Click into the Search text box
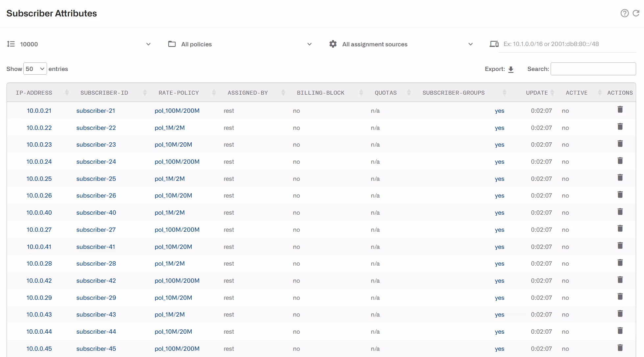This screenshot has width=644, height=357. click(593, 69)
